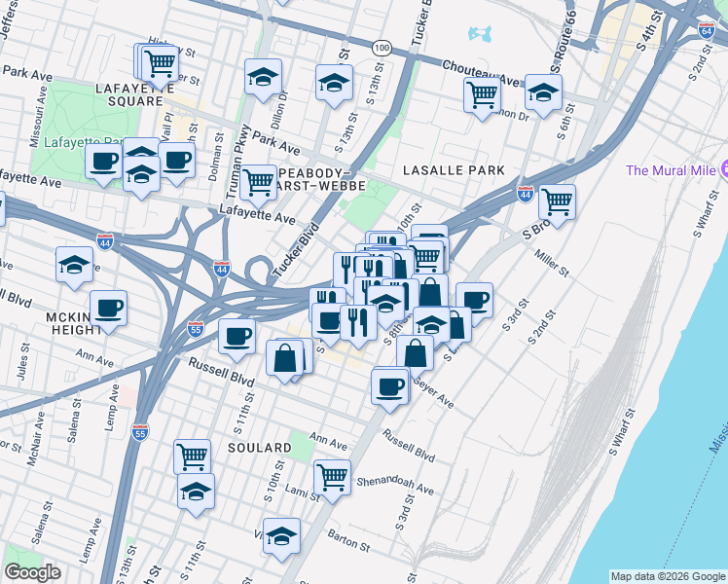Select the cafe marker left of Lafayette Park schools

coord(103,162)
